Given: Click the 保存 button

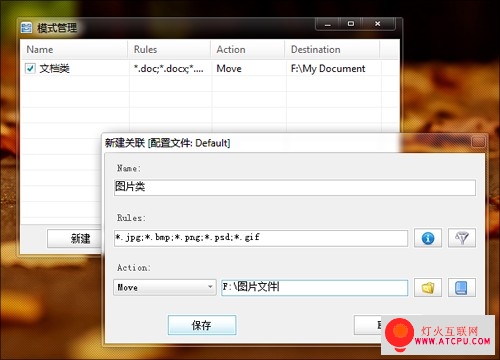Looking at the screenshot, I should 202,325.
